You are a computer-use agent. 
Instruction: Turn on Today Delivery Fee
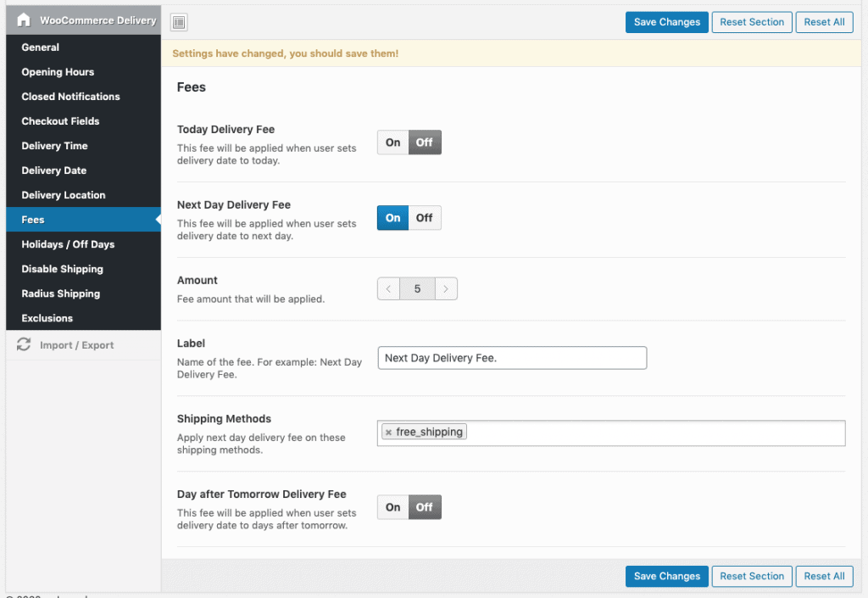coord(392,143)
